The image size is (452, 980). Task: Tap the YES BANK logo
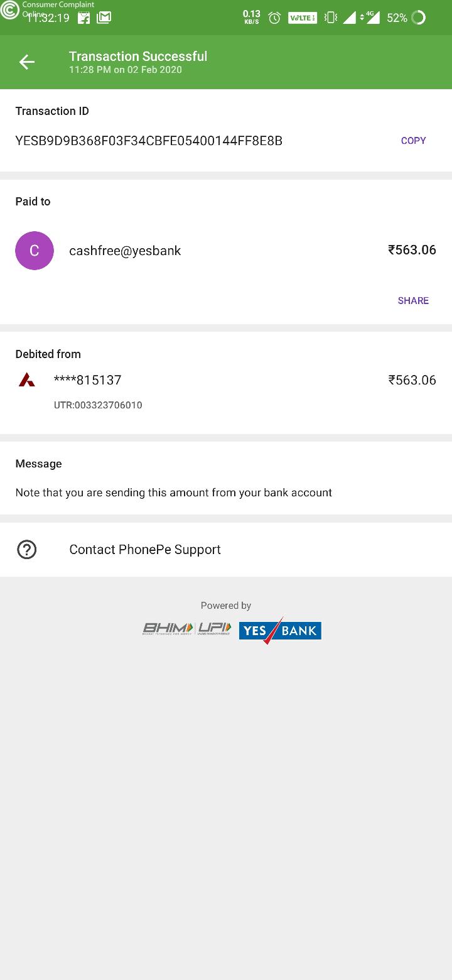click(280, 630)
